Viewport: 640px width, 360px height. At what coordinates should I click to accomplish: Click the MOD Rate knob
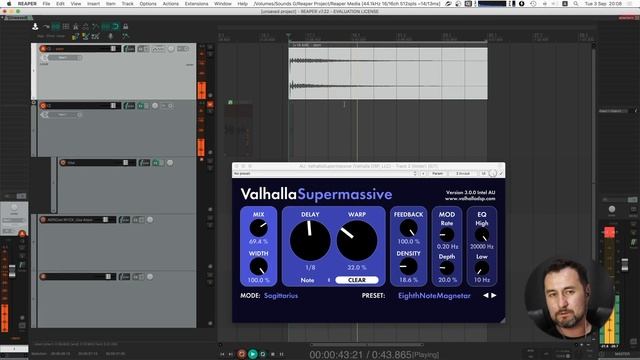click(447, 235)
